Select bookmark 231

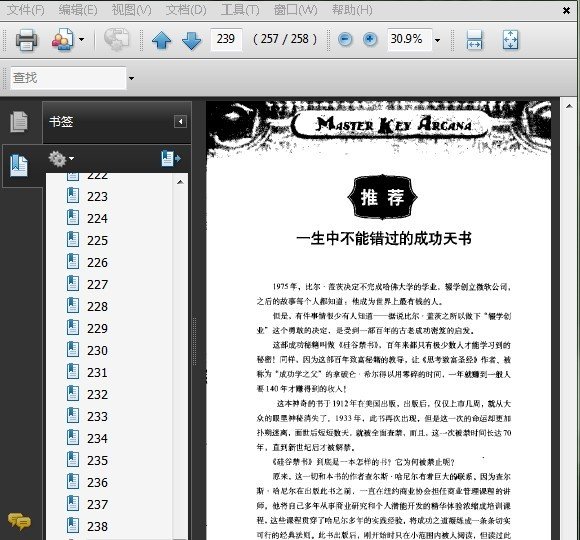98,372
